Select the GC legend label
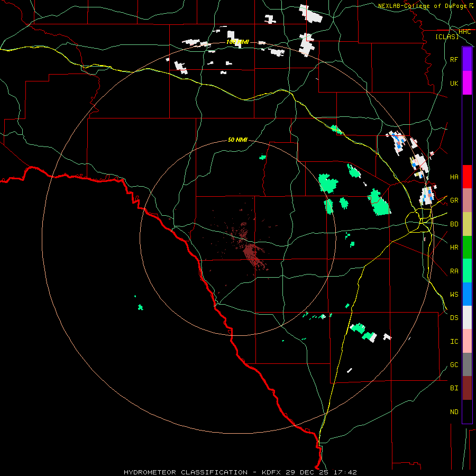This screenshot has width=476, height=476. (x=454, y=365)
